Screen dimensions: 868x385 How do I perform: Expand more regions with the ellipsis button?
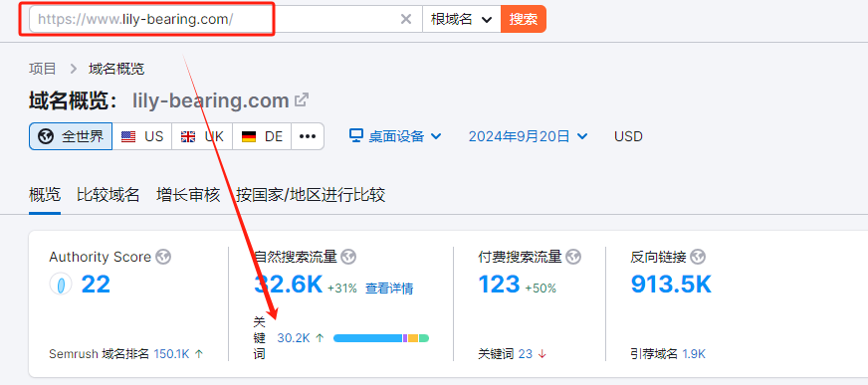[x=308, y=136]
